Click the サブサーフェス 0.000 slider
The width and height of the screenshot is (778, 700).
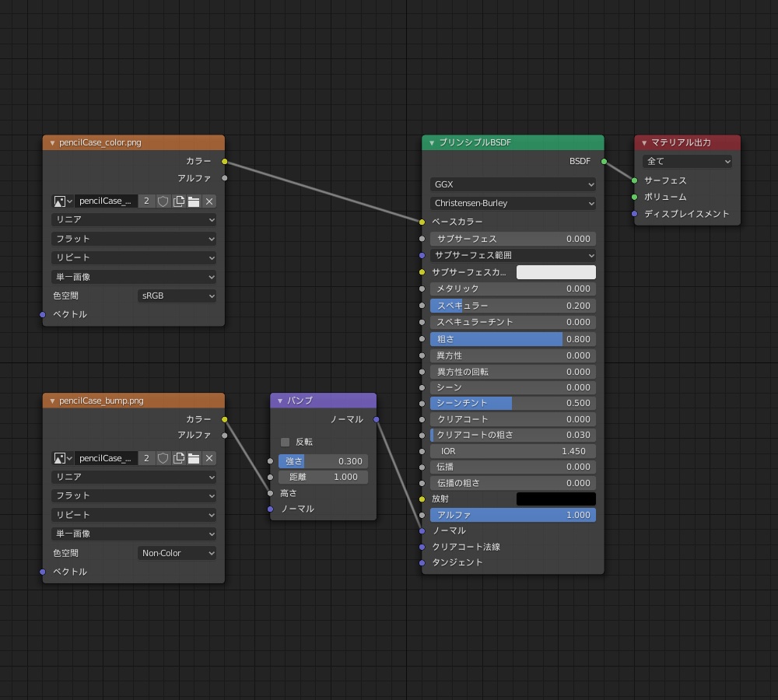[x=513, y=239]
